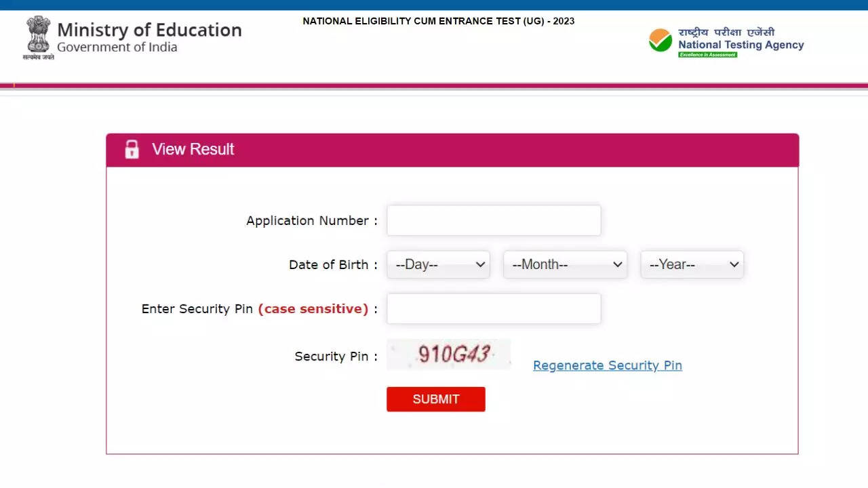Click the green Excellence in Assessment tagline
Screen dimensions: 868x488
point(707,55)
